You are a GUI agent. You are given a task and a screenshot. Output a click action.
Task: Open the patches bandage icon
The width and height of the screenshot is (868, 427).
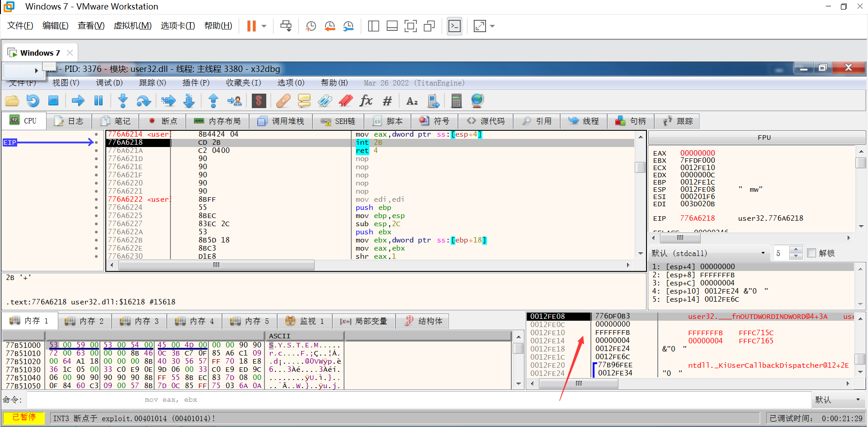283,101
